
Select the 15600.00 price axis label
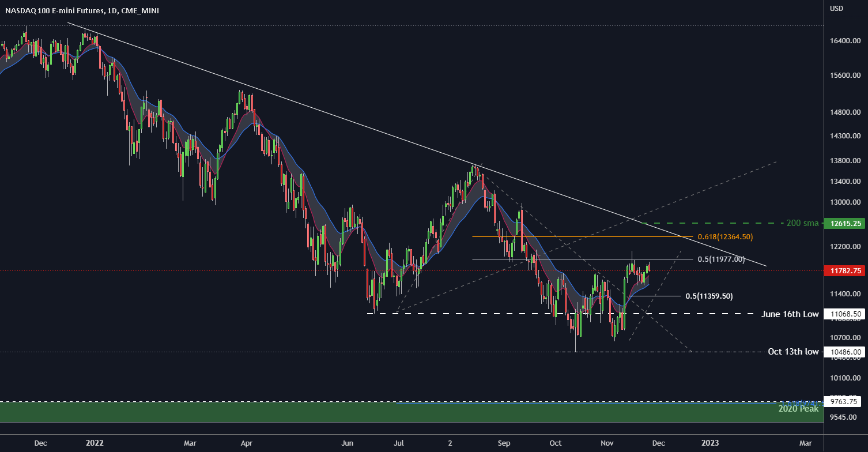[x=845, y=76]
